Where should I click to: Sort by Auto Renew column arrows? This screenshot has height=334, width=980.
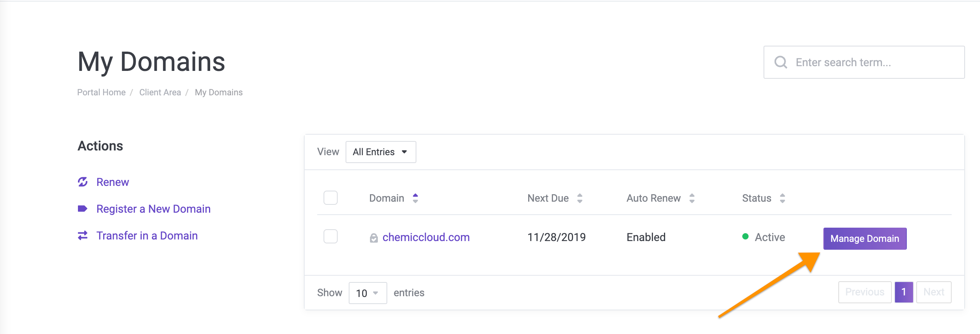coord(692,198)
